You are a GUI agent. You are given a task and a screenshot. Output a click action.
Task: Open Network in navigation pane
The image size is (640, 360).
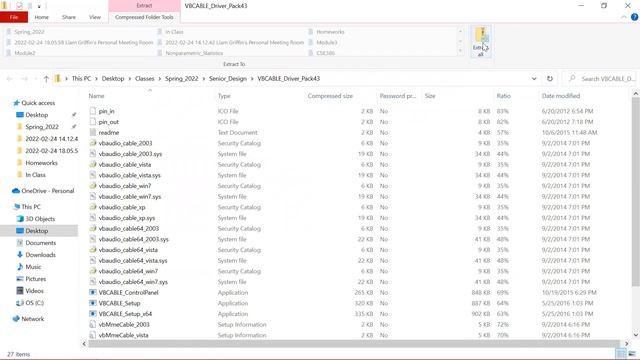pos(32,319)
